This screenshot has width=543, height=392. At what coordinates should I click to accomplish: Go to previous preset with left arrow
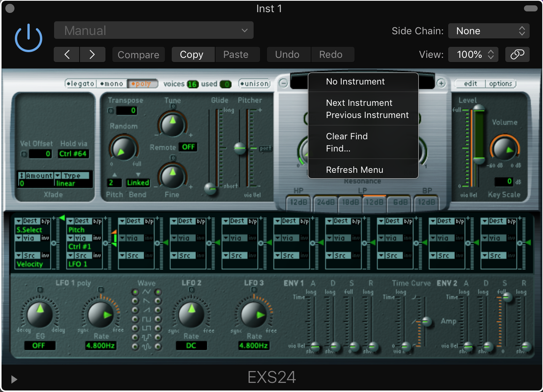tap(67, 54)
